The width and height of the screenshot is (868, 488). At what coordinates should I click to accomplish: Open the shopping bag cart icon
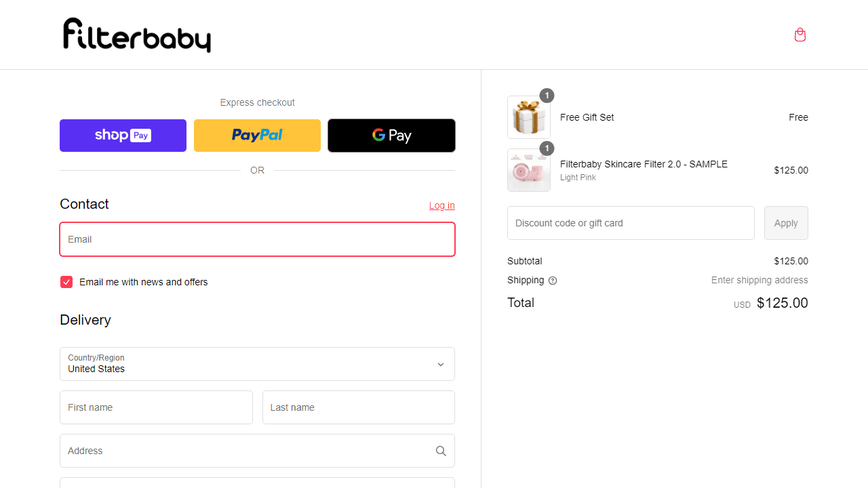800,35
